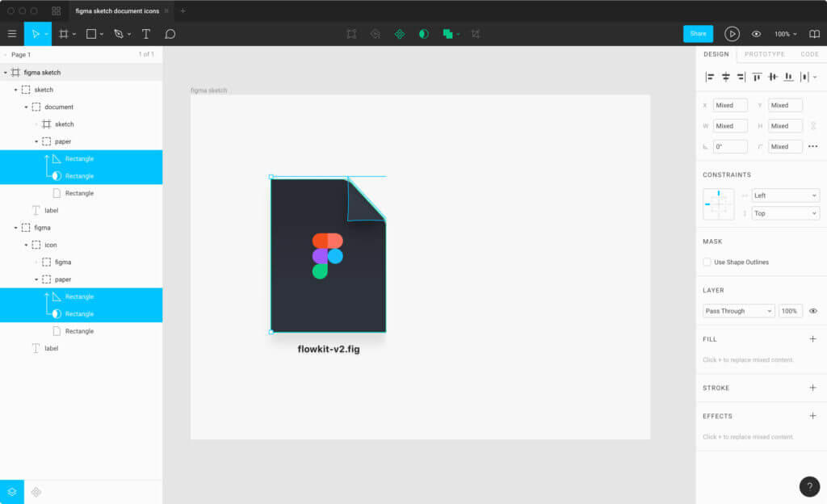This screenshot has width=827, height=504.
Task: Toggle constrain proportions between width and height
Action: point(814,125)
